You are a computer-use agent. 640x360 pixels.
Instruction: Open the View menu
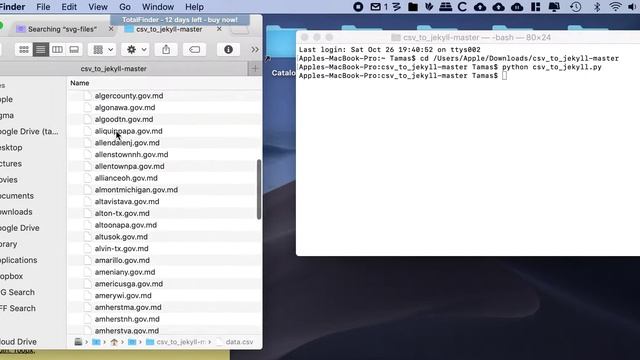98,7
